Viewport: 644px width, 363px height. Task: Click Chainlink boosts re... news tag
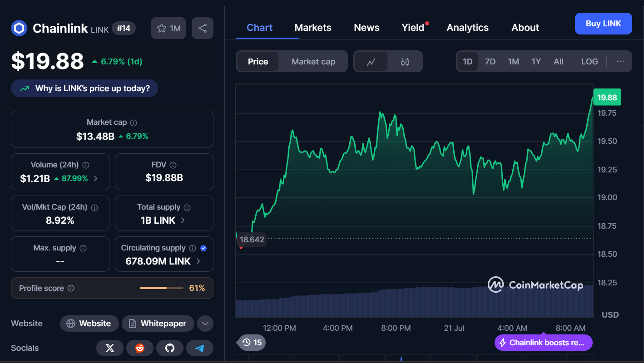coord(543,343)
